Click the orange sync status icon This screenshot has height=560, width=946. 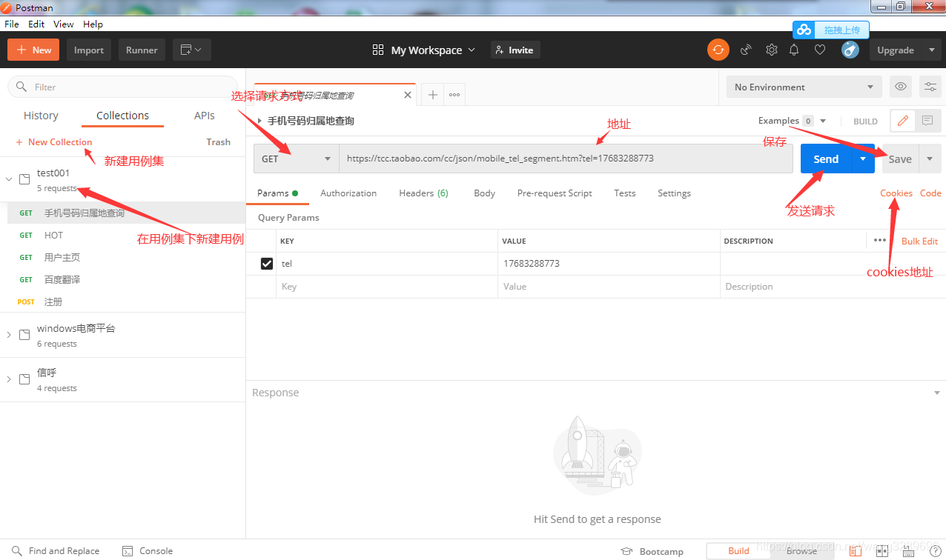tap(718, 50)
